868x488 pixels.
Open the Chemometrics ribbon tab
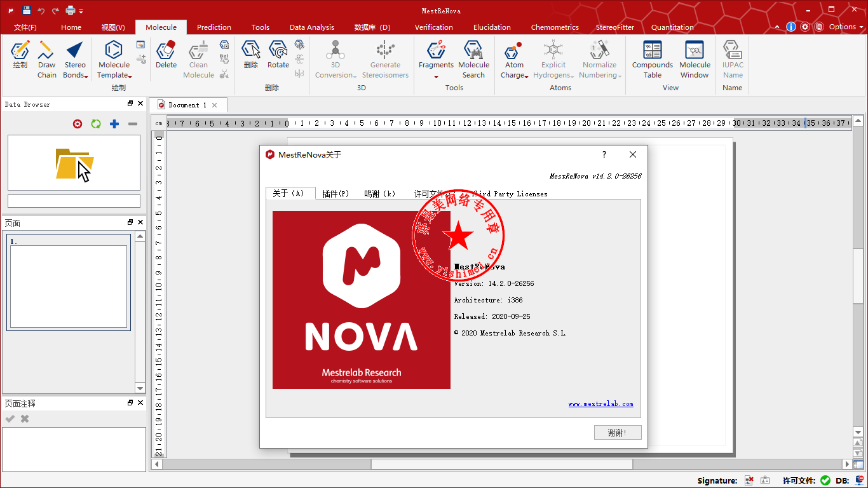[555, 27]
